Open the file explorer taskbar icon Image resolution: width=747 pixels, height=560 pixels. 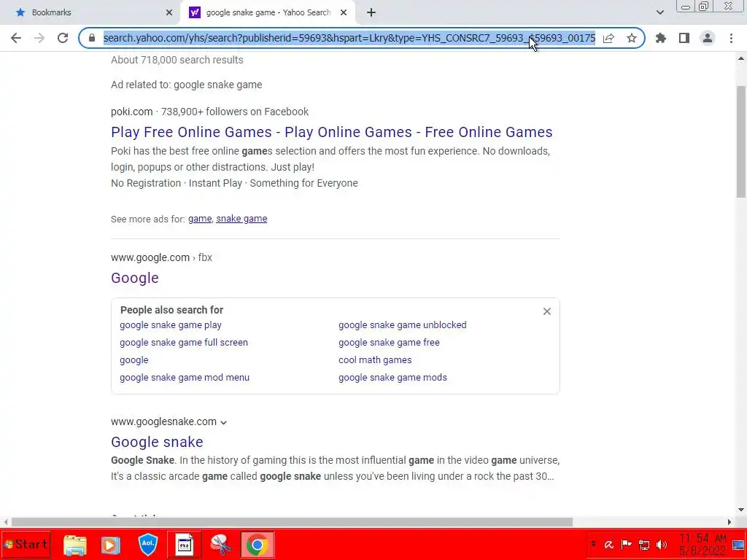(x=75, y=545)
